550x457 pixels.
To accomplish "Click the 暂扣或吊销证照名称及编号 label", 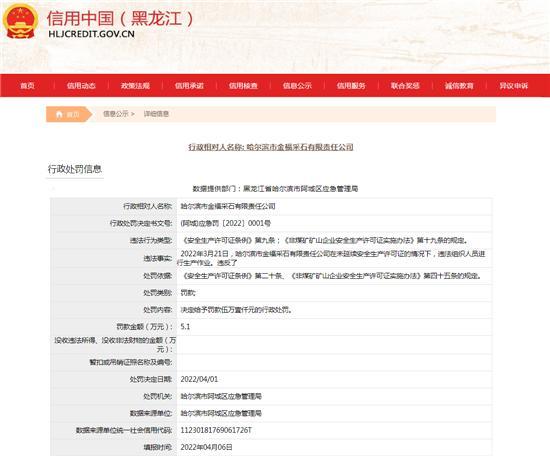I will [131, 362].
